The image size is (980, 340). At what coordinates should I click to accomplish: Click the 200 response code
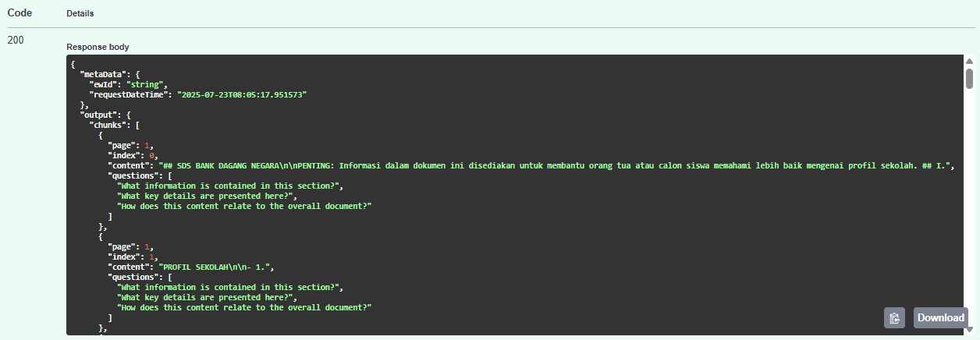(16, 40)
